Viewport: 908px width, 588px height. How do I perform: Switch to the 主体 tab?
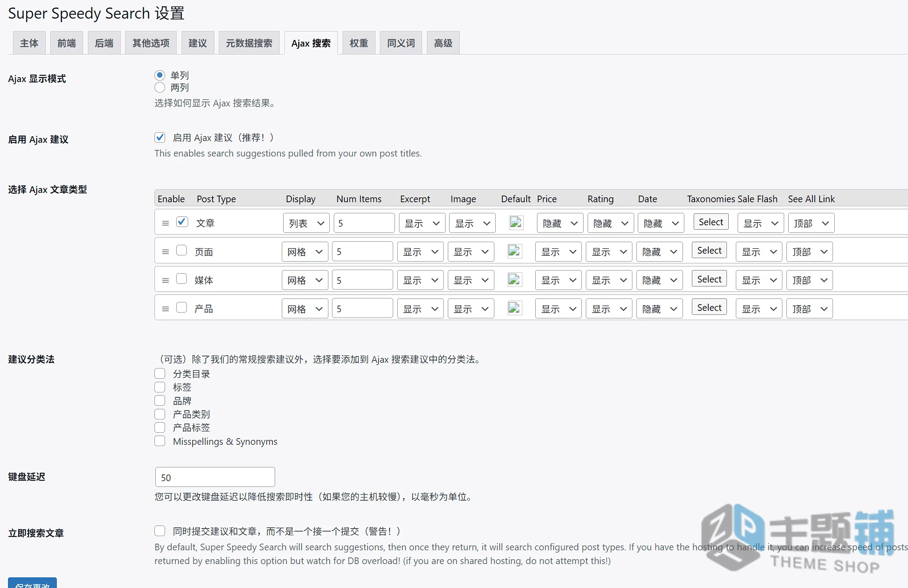[29, 43]
